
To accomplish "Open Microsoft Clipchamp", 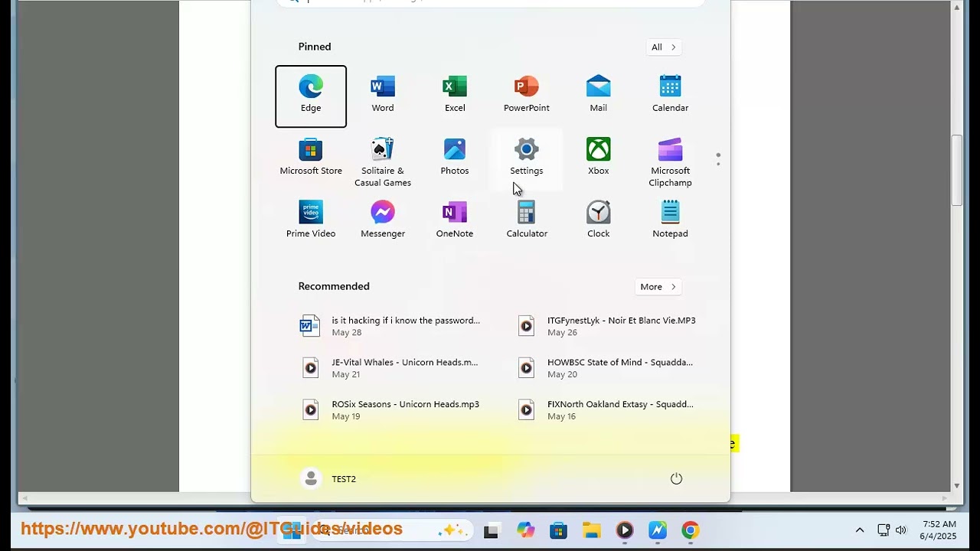I will pos(671,161).
